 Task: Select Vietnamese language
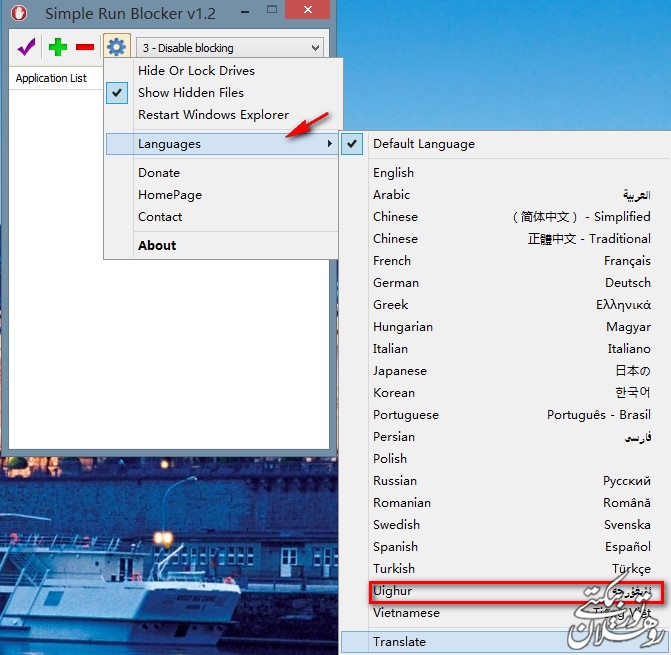tap(505, 613)
